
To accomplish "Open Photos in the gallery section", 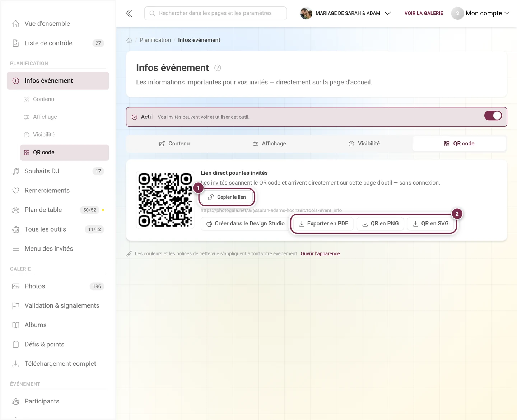I will [58, 286].
